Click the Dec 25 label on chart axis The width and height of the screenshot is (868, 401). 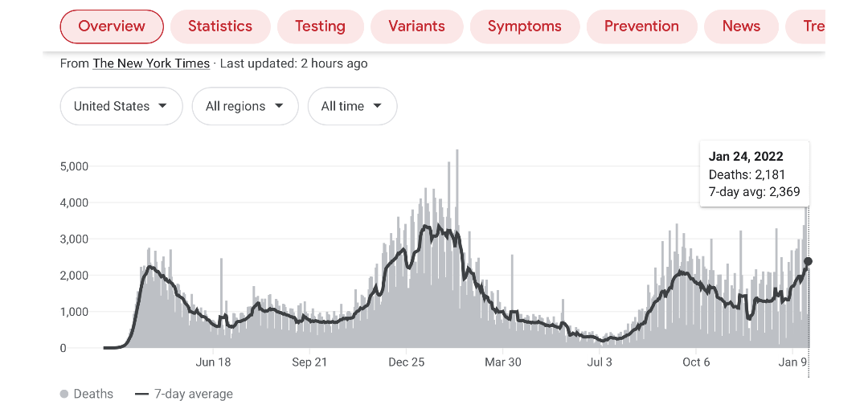406,362
